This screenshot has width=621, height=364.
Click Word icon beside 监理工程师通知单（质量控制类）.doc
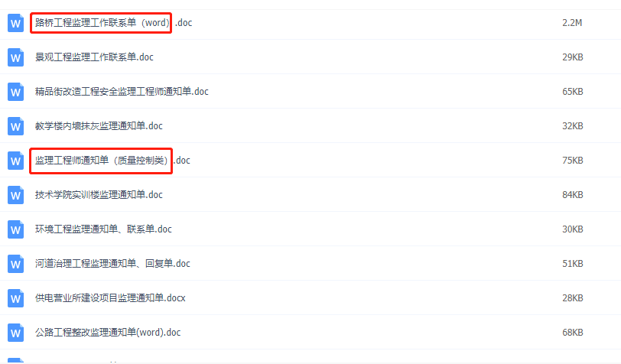click(15, 161)
